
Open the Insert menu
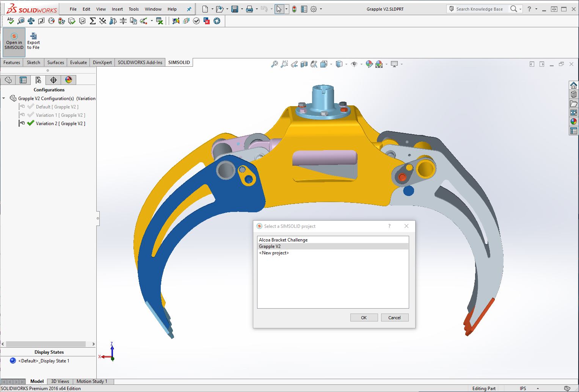tap(117, 9)
